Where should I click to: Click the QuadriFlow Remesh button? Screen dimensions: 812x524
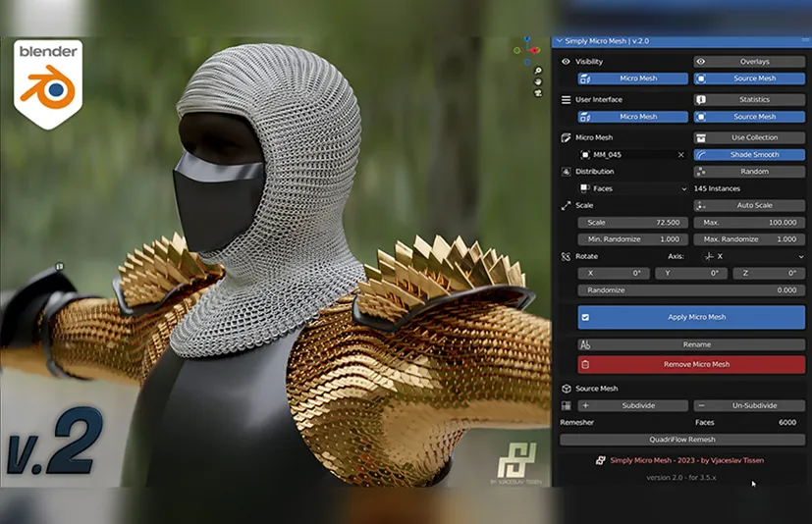coord(682,440)
